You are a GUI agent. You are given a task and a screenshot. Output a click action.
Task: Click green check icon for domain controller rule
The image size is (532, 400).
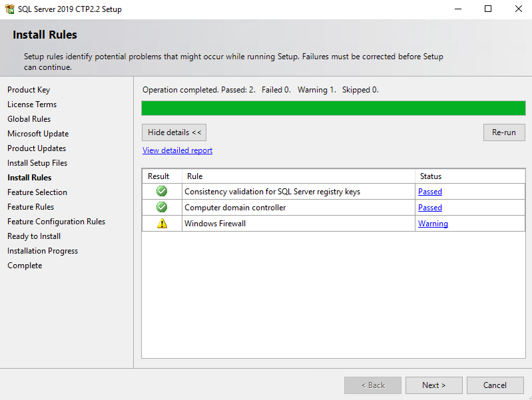(162, 207)
